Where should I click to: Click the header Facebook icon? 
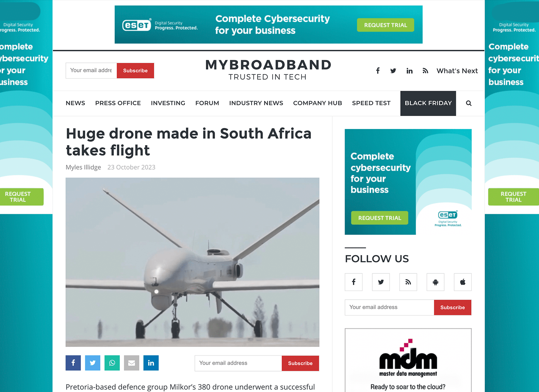coord(378,71)
